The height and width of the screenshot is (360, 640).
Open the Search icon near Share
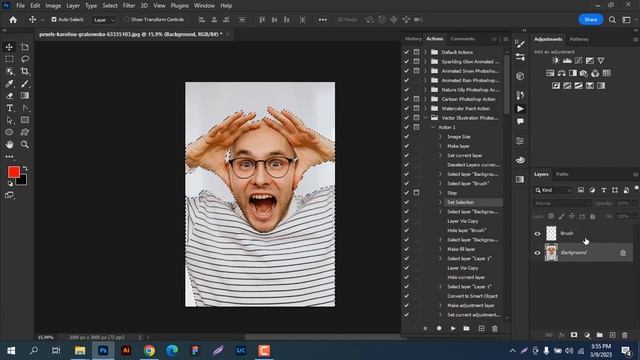pyautogui.click(x=612, y=20)
